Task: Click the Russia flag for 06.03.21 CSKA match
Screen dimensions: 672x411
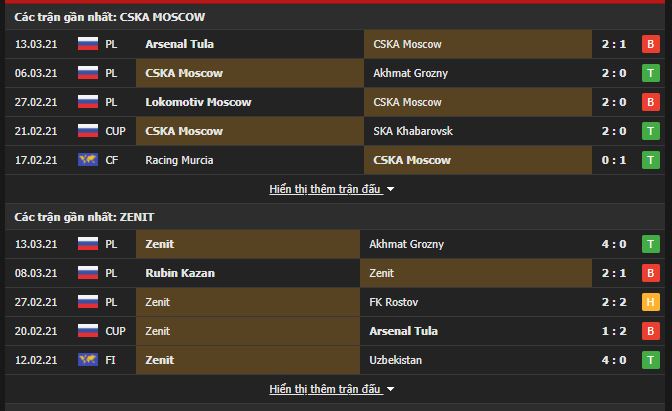Action: coord(88,73)
